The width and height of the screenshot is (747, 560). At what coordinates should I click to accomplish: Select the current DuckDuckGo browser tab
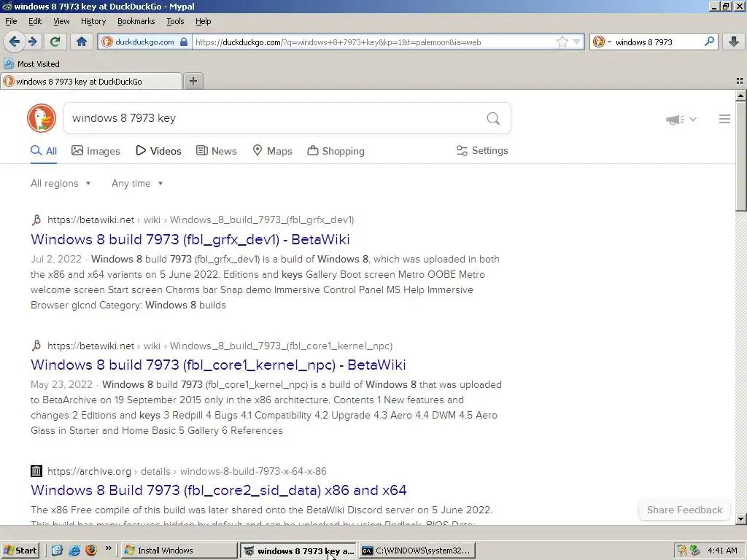coord(91,82)
